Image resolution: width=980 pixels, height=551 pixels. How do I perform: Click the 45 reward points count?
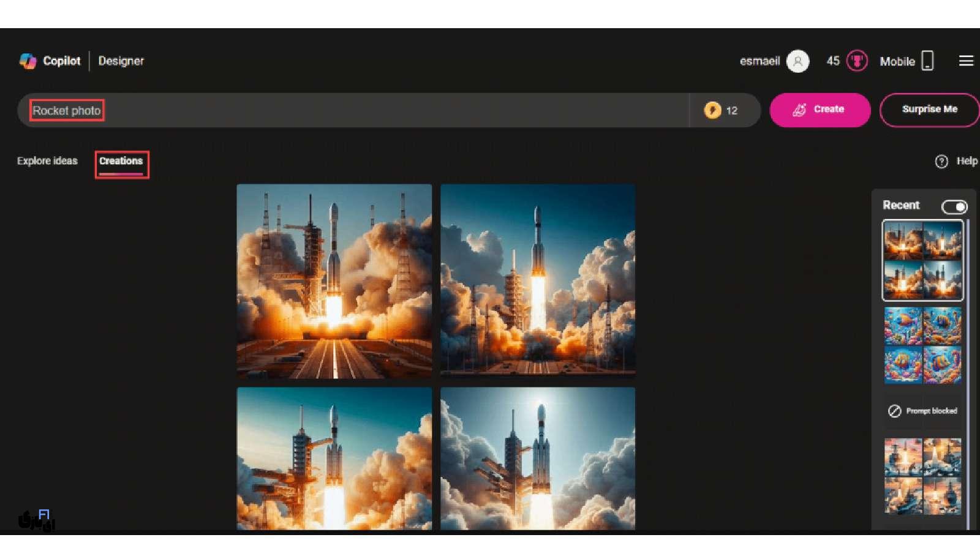click(x=833, y=61)
